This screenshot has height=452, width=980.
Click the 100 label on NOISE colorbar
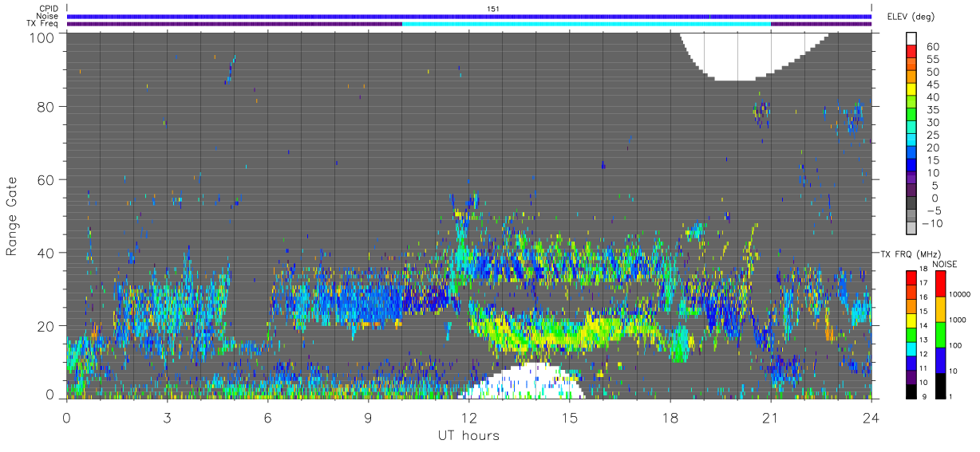957,347
